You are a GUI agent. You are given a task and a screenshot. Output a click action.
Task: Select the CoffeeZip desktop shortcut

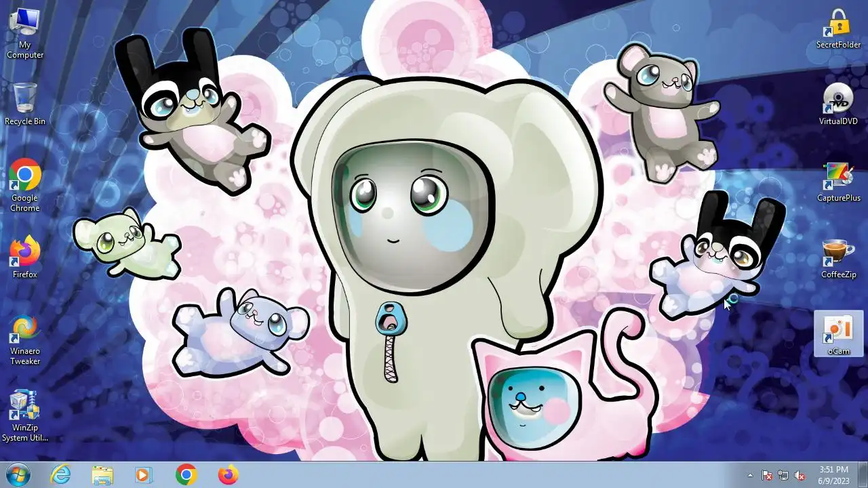pyautogui.click(x=838, y=258)
